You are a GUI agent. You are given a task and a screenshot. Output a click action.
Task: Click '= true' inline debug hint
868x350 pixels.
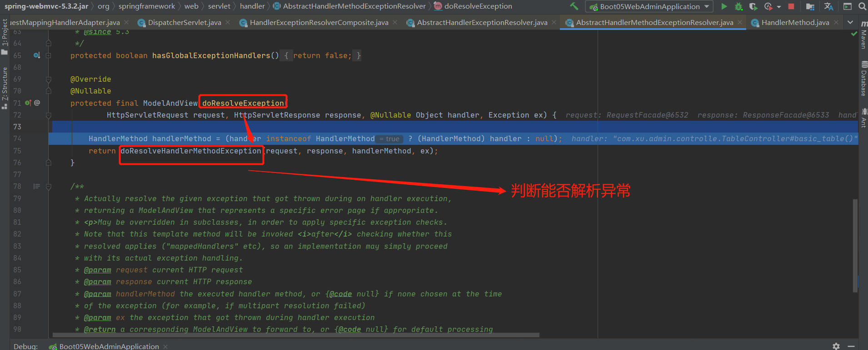390,139
